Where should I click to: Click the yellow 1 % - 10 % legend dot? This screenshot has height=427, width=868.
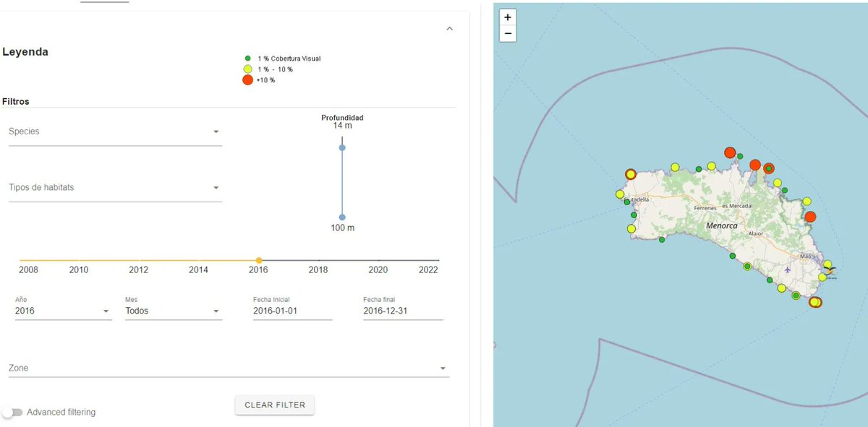(x=247, y=69)
